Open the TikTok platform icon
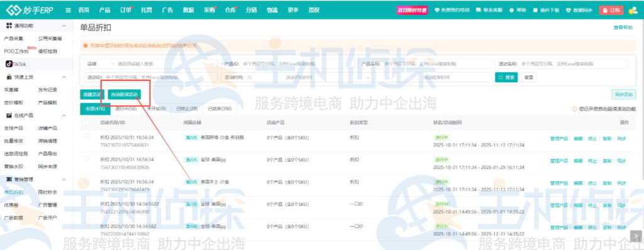 (x=9, y=63)
